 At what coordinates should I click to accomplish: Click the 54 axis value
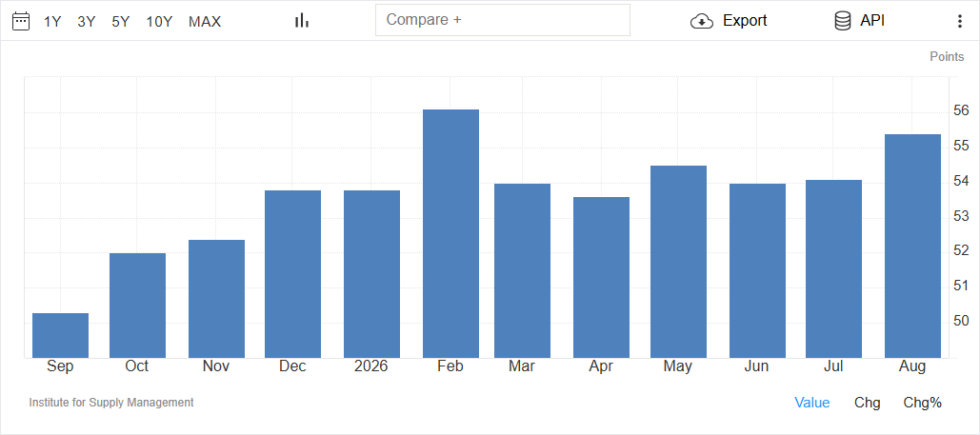tap(962, 181)
